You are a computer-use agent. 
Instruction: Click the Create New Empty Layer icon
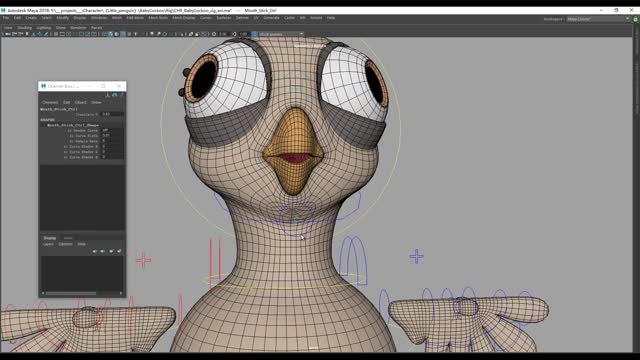[111, 251]
